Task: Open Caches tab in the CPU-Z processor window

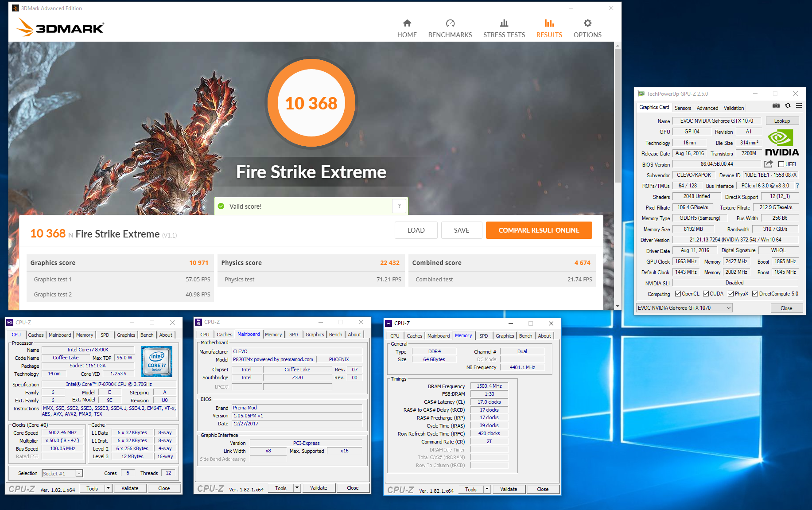Action: click(36, 335)
